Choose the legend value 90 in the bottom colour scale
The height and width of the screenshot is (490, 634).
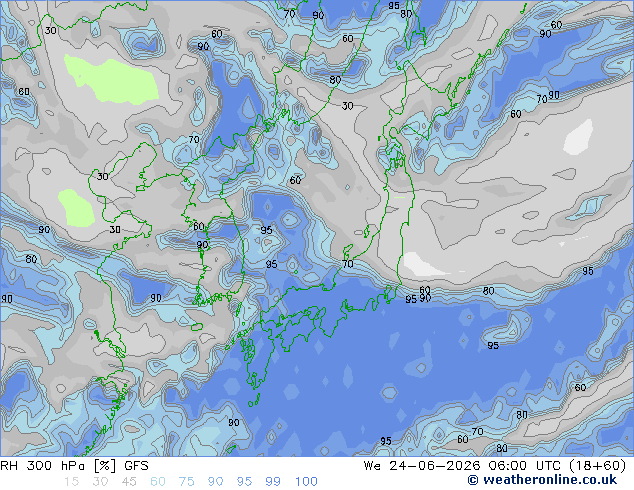[216, 482]
